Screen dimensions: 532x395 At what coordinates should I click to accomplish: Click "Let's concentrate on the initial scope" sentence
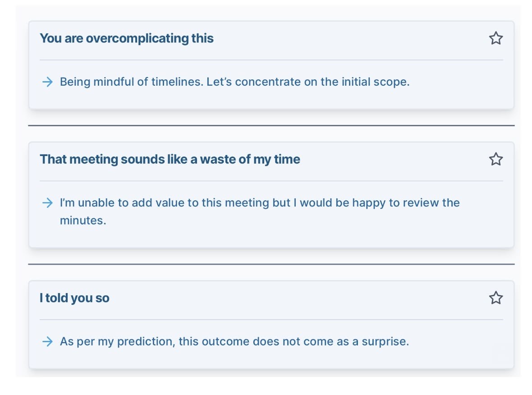308,82
